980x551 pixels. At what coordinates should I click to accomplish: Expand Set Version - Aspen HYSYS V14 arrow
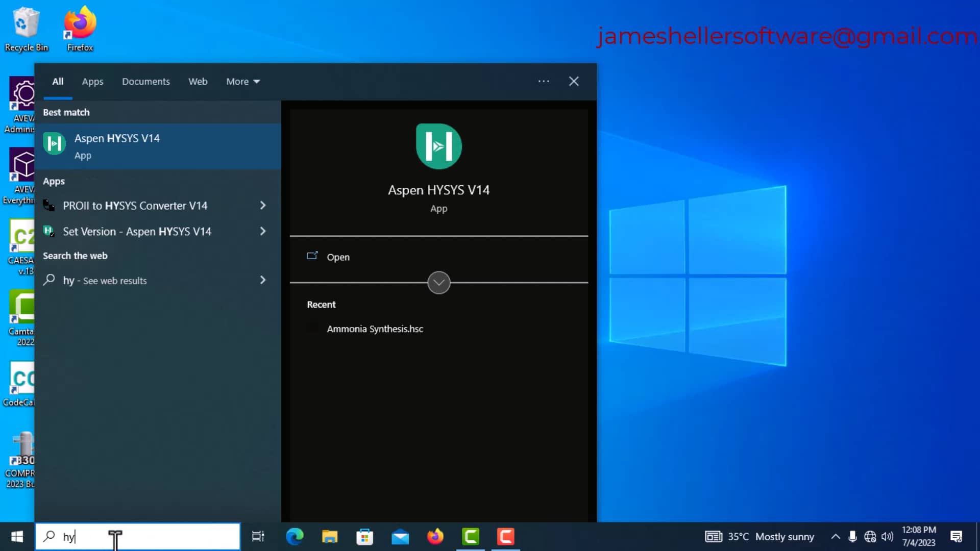coord(263,231)
